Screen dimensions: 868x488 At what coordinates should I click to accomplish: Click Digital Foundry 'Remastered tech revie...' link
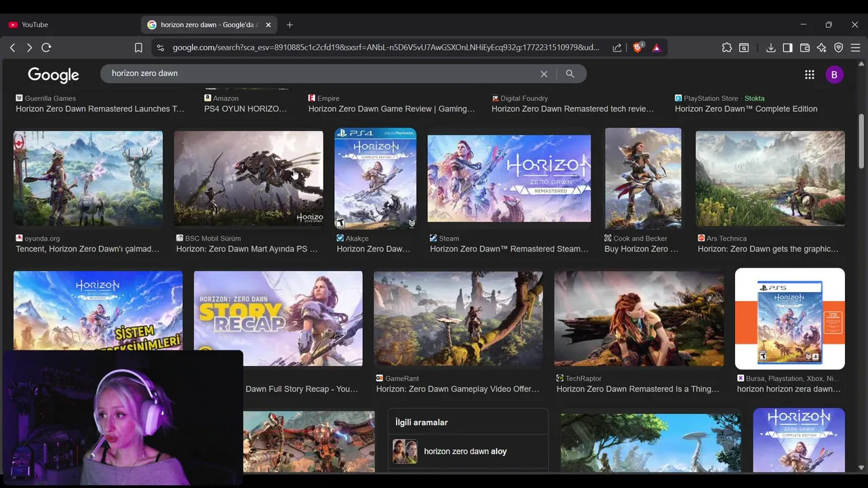573,108
